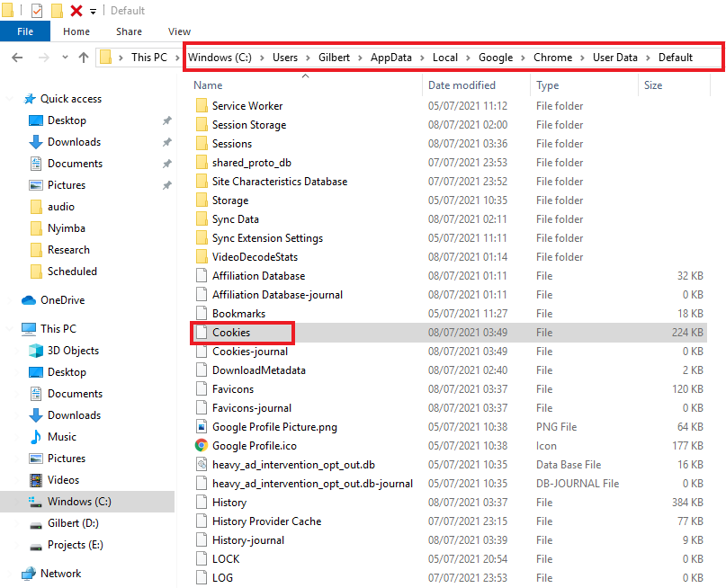
Task: Open the Nyimba folder in sidebar
Action: coord(67,228)
